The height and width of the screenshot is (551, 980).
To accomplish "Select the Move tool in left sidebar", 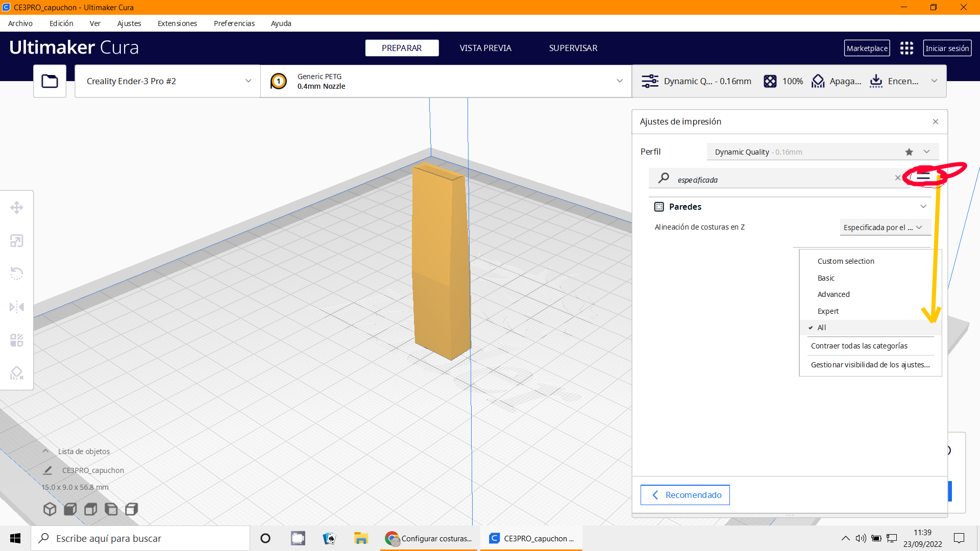I will [17, 208].
